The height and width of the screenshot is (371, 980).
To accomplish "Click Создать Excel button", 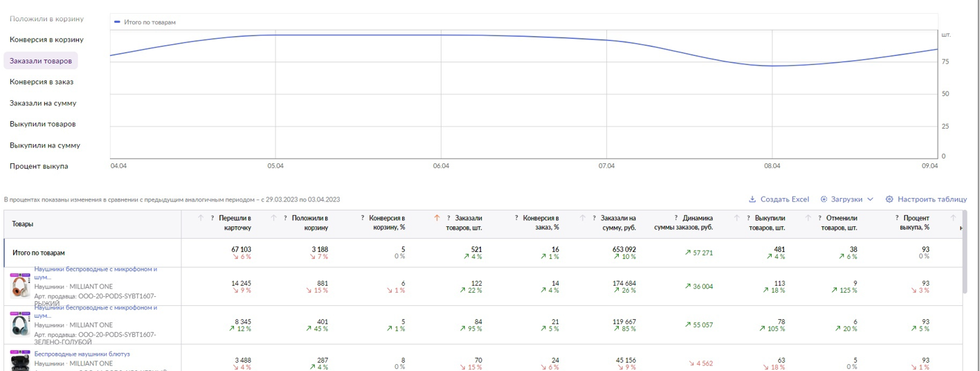I will (x=779, y=199).
